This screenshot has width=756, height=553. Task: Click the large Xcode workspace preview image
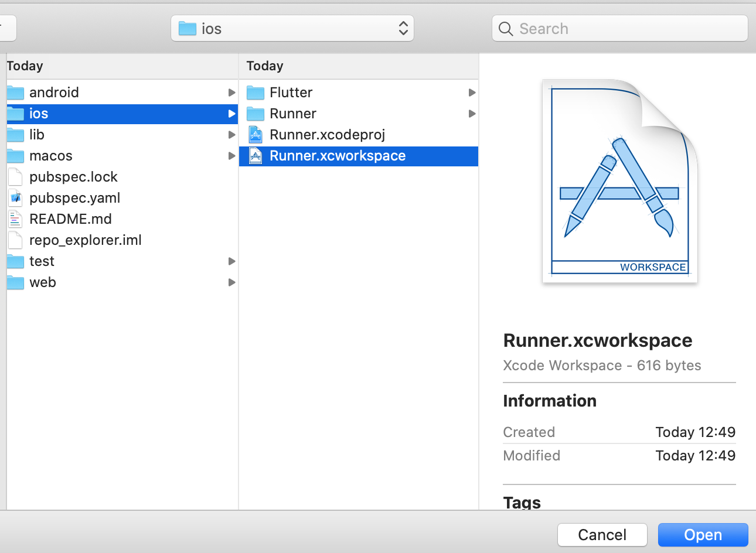(x=620, y=180)
